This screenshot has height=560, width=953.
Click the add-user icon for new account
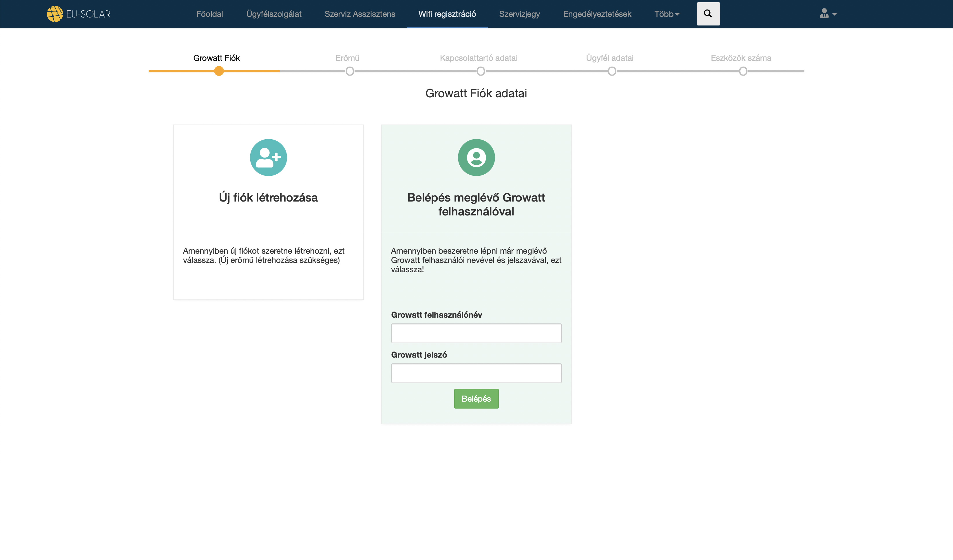(x=268, y=158)
